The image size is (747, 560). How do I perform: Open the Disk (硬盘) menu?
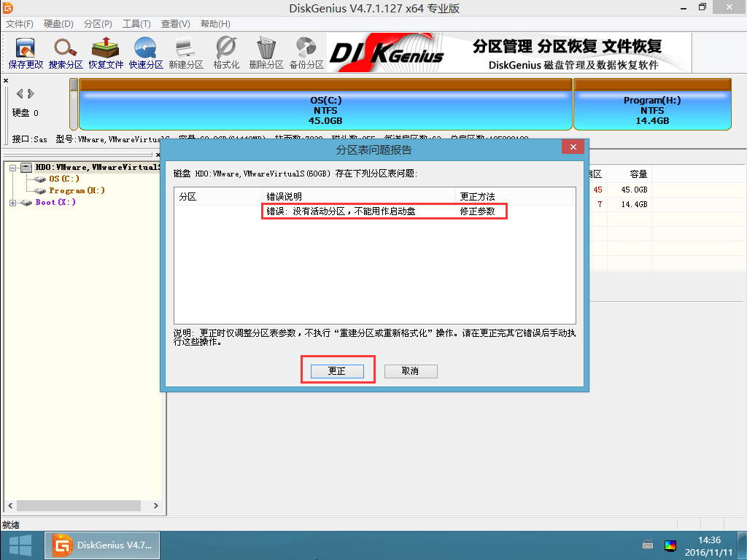pyautogui.click(x=58, y=24)
